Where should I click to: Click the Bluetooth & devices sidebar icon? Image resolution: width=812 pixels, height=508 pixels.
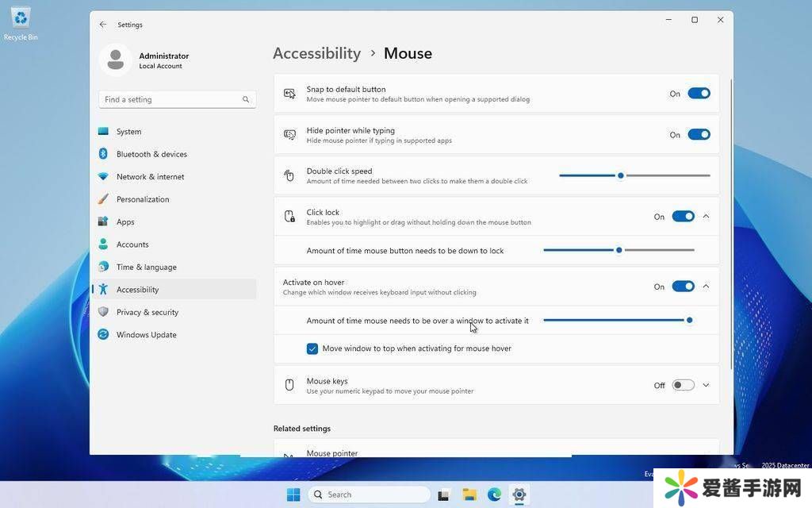(x=103, y=154)
